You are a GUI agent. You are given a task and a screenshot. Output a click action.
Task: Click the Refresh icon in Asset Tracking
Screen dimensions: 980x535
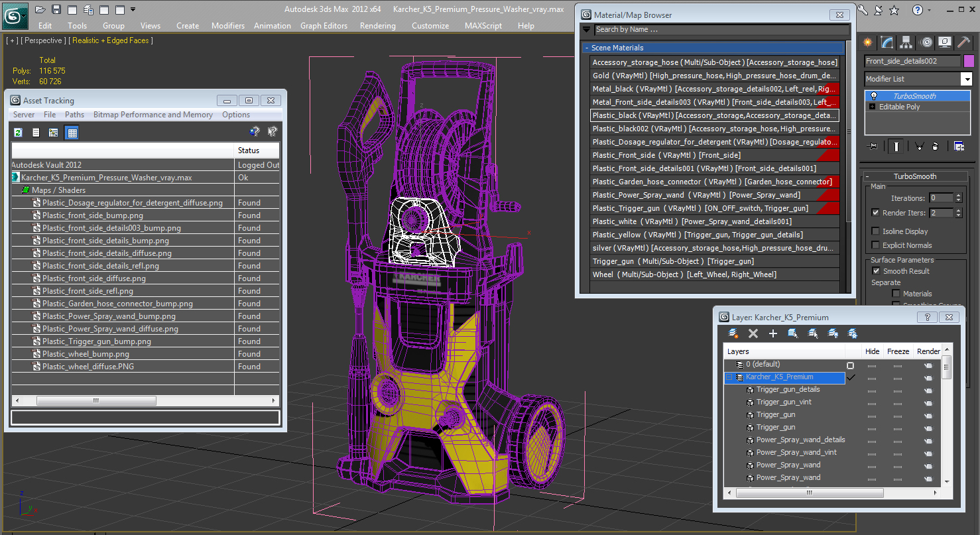click(19, 133)
